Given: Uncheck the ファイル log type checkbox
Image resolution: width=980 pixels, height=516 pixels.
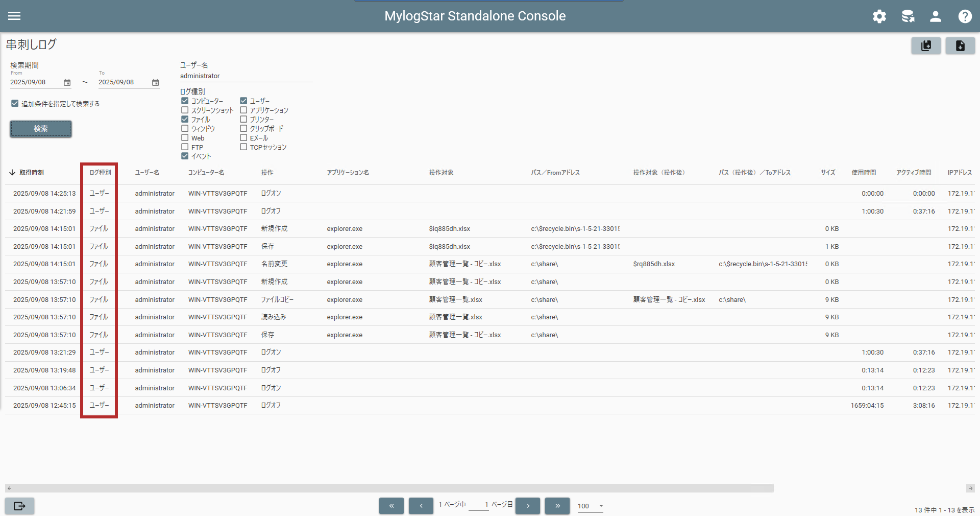Looking at the screenshot, I should coord(185,120).
